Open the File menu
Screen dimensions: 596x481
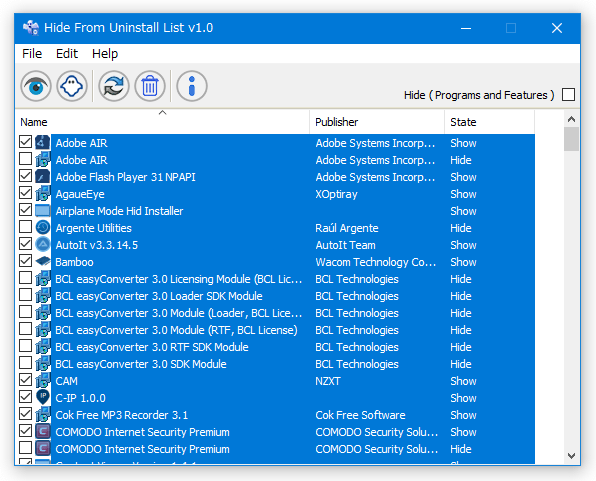coord(32,54)
